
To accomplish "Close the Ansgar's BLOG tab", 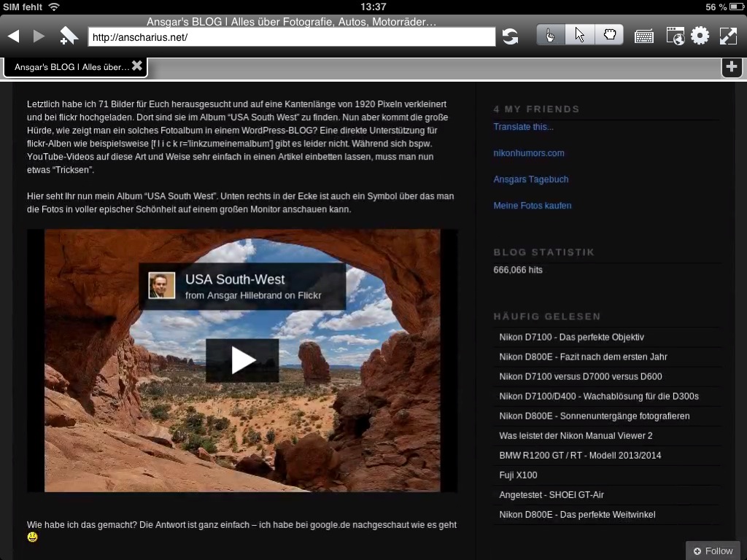I will coord(137,66).
